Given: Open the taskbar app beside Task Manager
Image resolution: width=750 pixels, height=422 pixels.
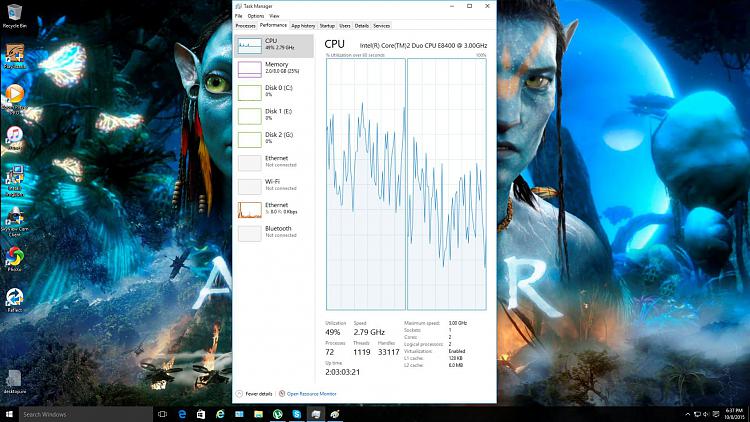Looking at the screenshot, I should point(335,414).
